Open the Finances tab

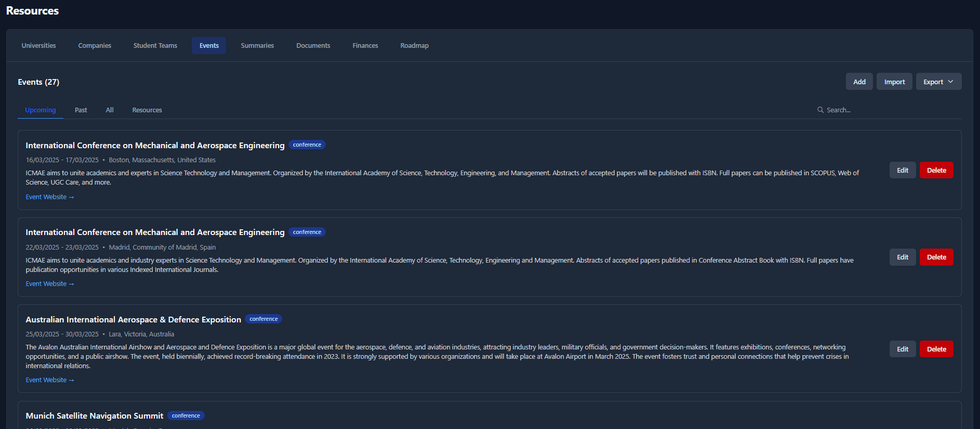365,46
